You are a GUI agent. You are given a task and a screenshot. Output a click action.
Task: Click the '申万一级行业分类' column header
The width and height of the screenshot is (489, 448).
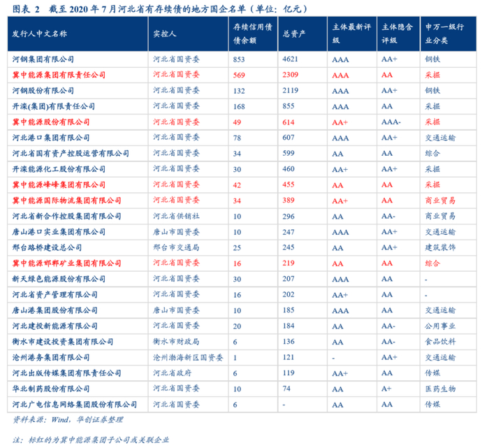click(x=445, y=34)
